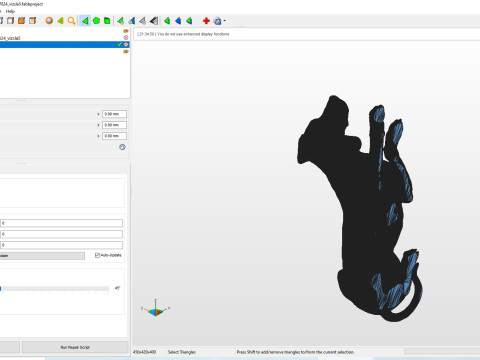Click the Run Repair Script button
This screenshot has height=360, width=480.
75,347
